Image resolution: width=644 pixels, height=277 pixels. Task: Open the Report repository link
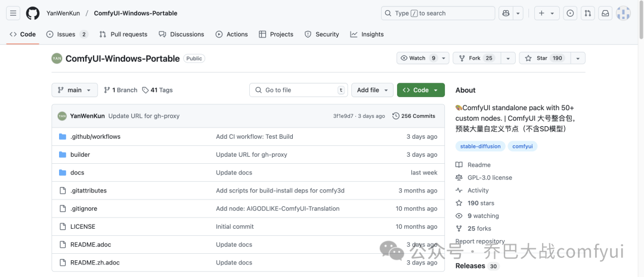[x=479, y=241]
